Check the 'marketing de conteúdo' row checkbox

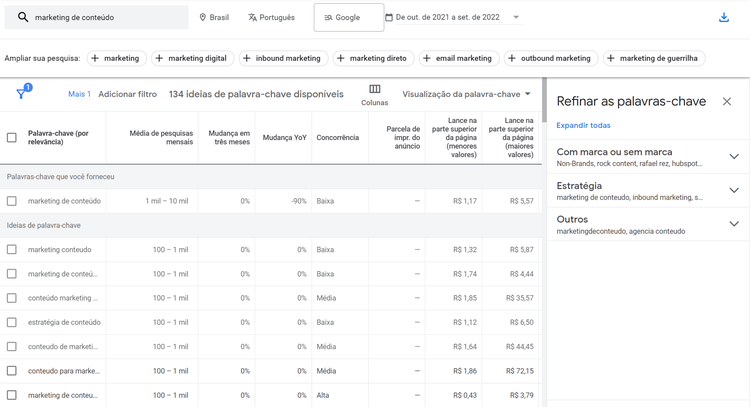tap(12, 201)
